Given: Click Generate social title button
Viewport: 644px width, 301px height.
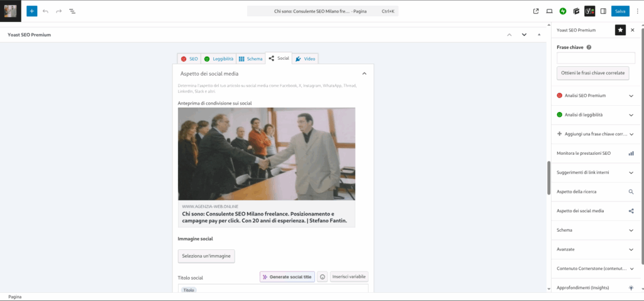Looking at the screenshot, I should pos(287,276).
